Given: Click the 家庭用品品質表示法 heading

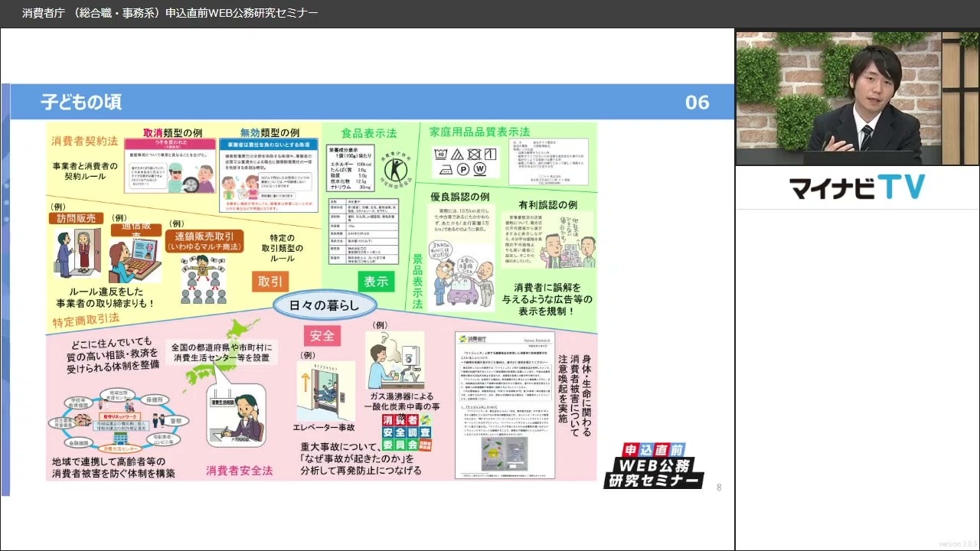Looking at the screenshot, I should tap(480, 132).
